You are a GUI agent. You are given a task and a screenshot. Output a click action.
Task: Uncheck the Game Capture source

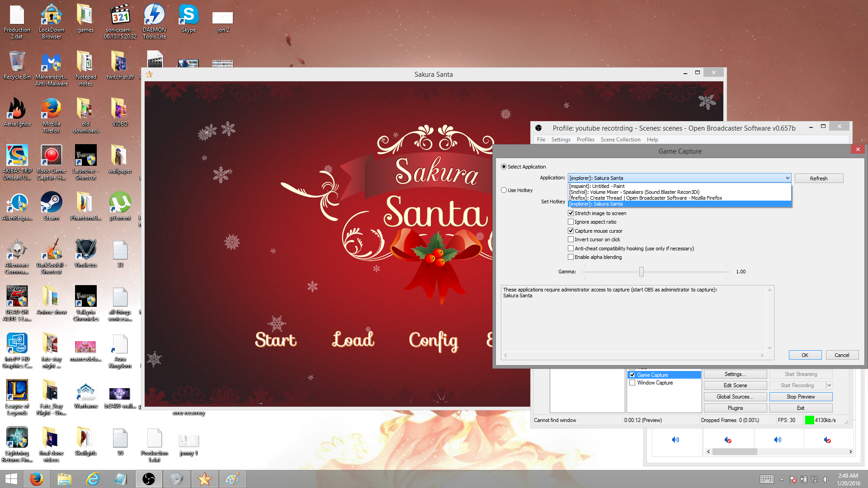[632, 375]
